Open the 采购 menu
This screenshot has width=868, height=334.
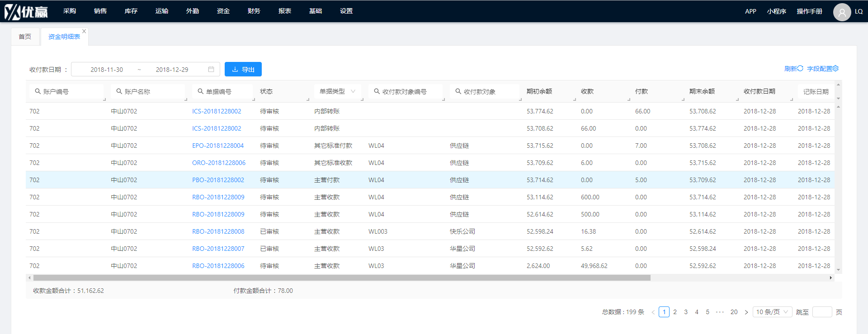point(70,11)
